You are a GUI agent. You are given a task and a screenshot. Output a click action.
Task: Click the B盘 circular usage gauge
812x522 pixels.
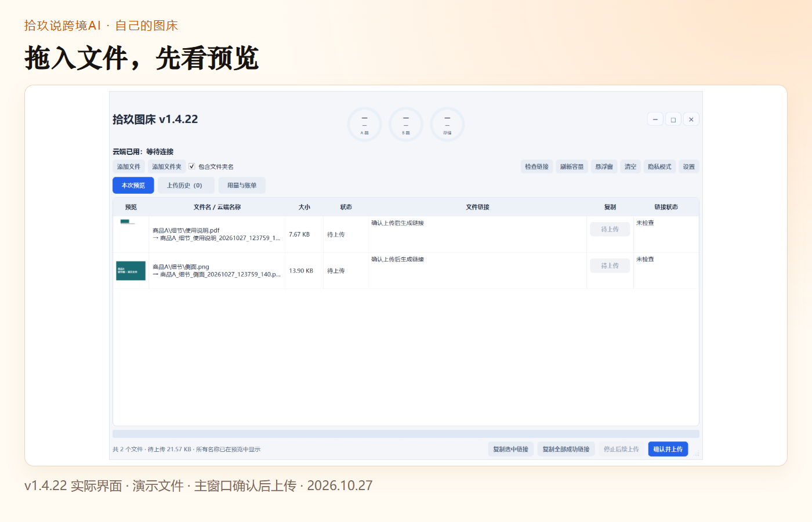click(406, 125)
